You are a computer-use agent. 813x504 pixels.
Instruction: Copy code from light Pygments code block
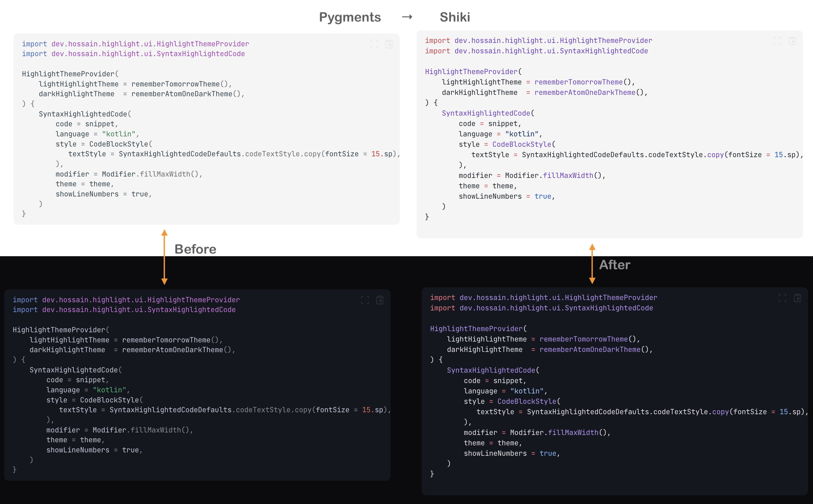(x=389, y=44)
